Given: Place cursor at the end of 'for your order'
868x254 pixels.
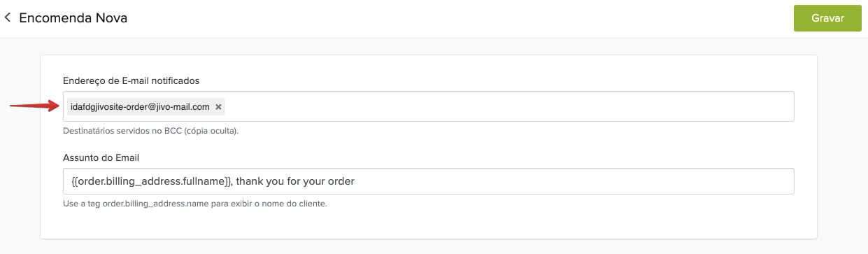Looking at the screenshot, I should (355, 181).
